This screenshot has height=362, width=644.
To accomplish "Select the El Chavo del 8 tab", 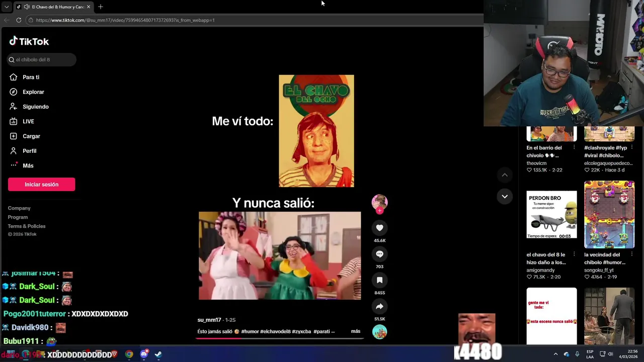I will (x=53, y=7).
